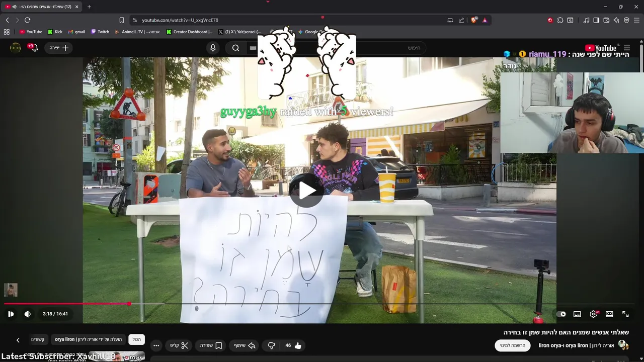644x362 pixels.
Task: Open the YouTube bookmark in bookmarks bar
Action: (x=31, y=32)
